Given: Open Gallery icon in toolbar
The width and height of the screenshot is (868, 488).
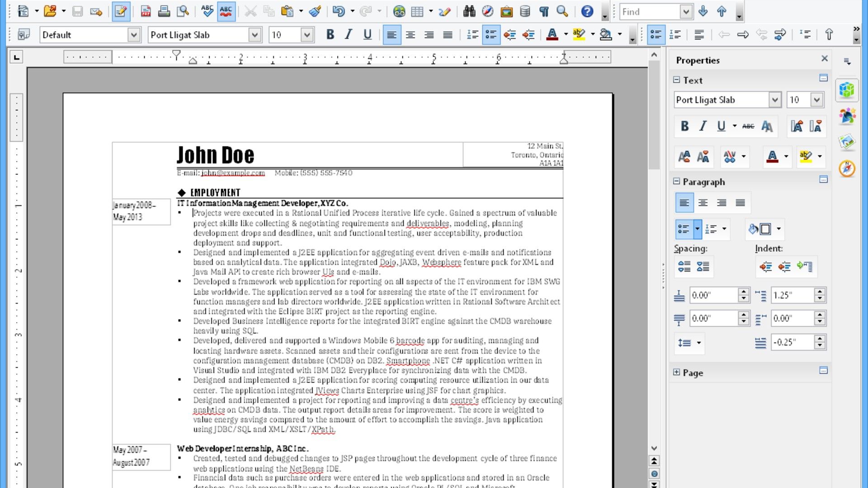Looking at the screenshot, I should point(506,11).
